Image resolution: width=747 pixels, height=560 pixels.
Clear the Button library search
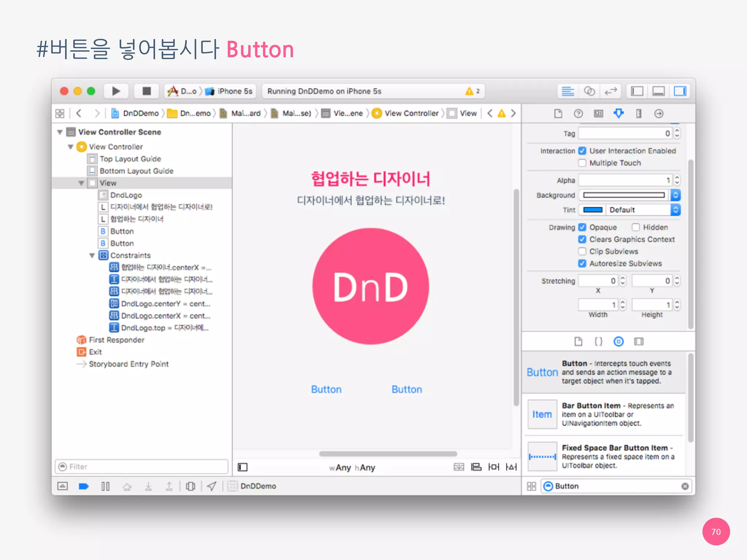point(685,486)
